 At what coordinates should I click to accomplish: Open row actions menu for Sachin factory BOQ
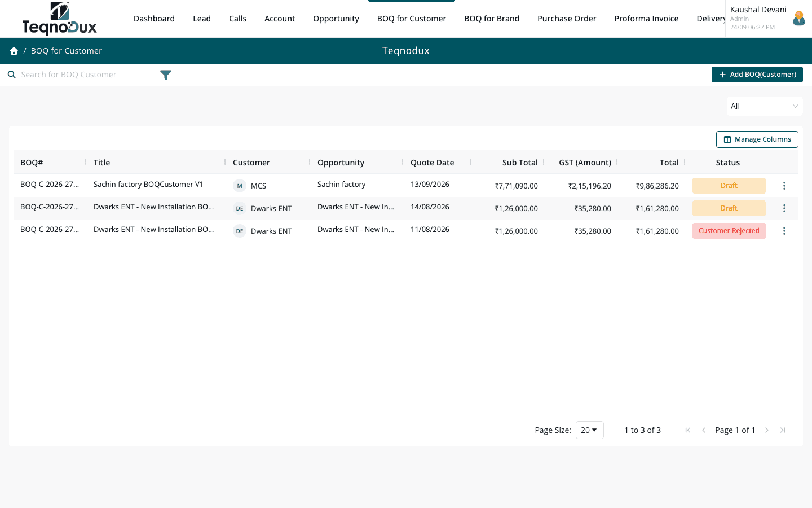click(784, 186)
